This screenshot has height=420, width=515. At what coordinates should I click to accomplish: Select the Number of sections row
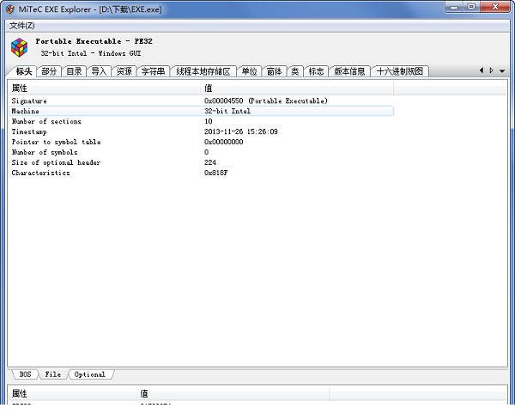[x=201, y=121]
